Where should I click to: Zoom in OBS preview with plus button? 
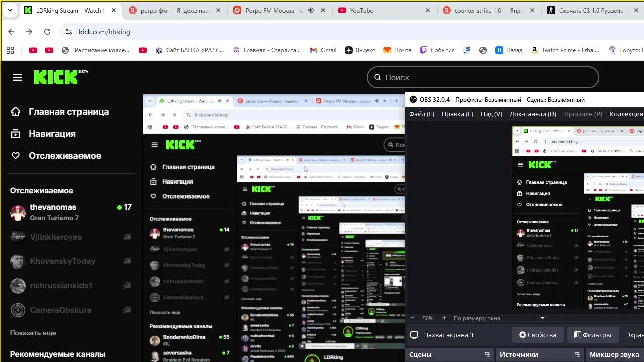tap(444, 318)
